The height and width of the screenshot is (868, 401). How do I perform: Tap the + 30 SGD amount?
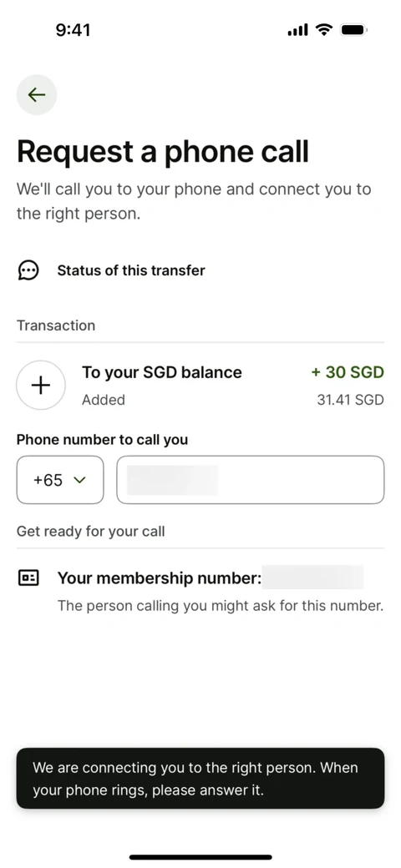pos(348,372)
